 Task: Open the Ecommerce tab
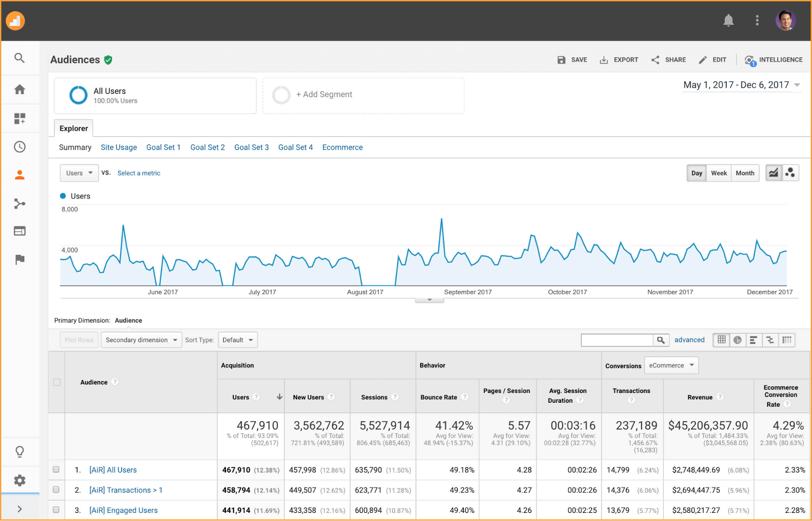(x=342, y=147)
